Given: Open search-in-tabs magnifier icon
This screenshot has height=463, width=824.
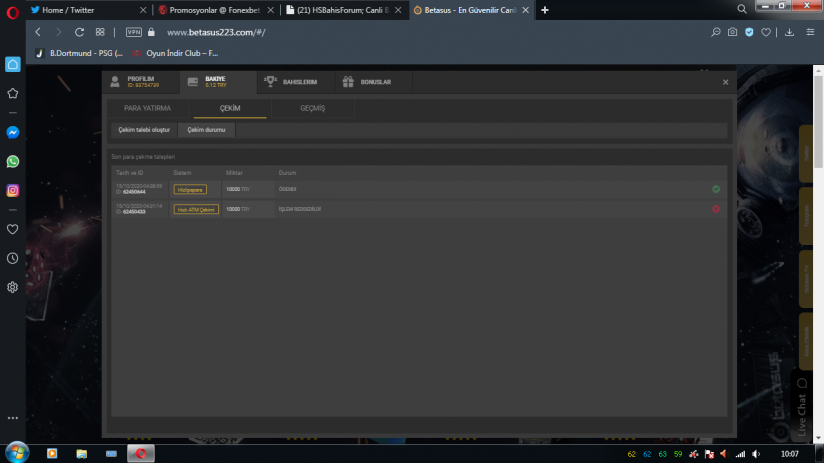Looking at the screenshot, I should coord(741,9).
